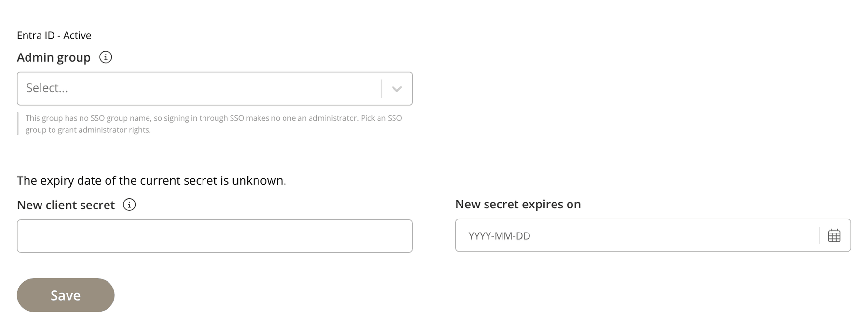Click the New client secret label

click(x=66, y=205)
